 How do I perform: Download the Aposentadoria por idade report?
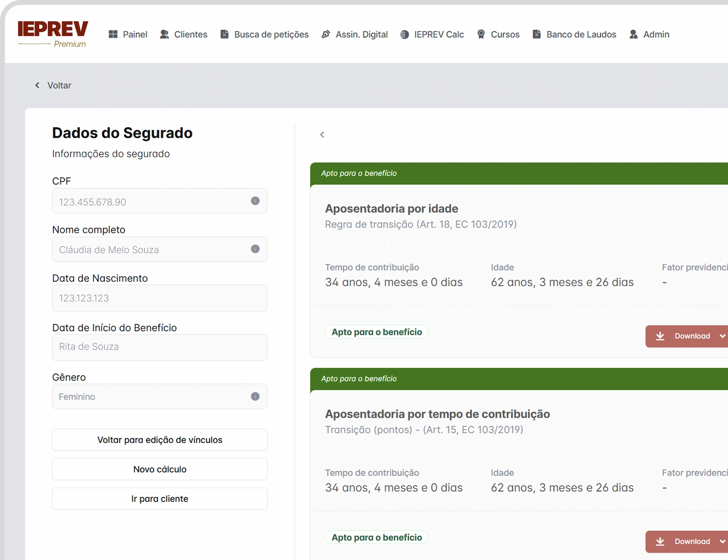click(686, 336)
